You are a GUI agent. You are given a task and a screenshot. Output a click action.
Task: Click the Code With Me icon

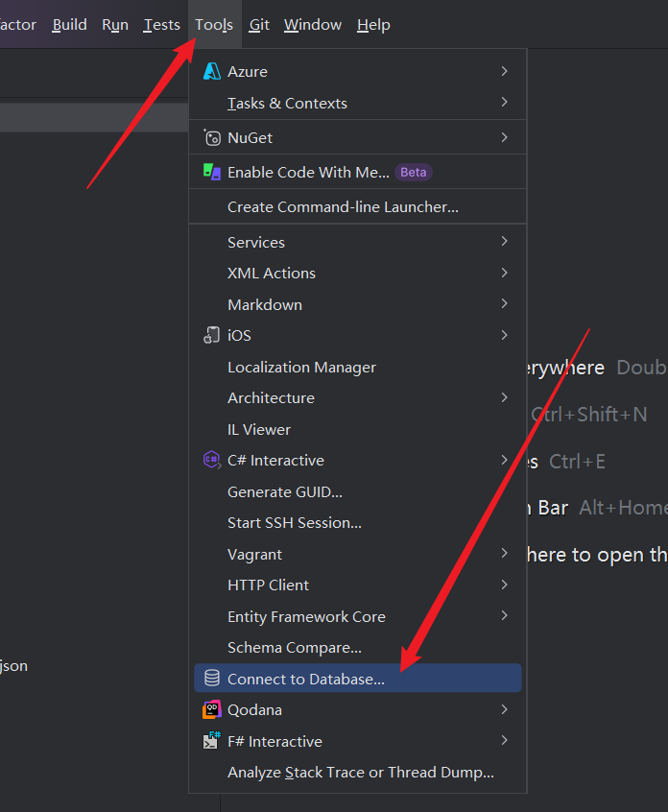(212, 172)
